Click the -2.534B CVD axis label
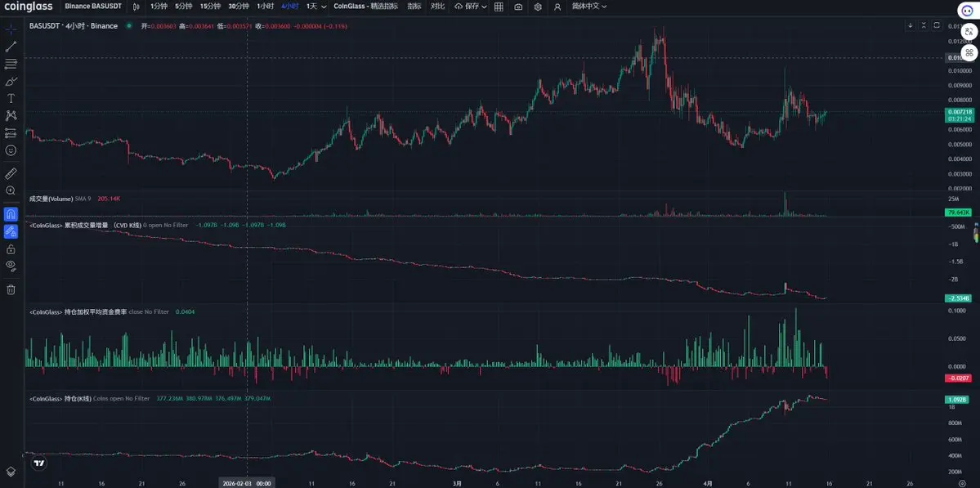The height and width of the screenshot is (488, 980). (959, 298)
